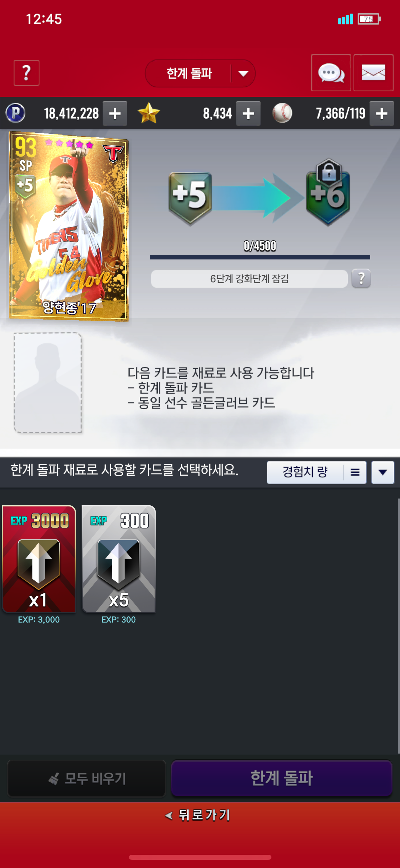Screen dimensions: 400x868
Task: Tap the empty material card slot
Action: coord(47,382)
